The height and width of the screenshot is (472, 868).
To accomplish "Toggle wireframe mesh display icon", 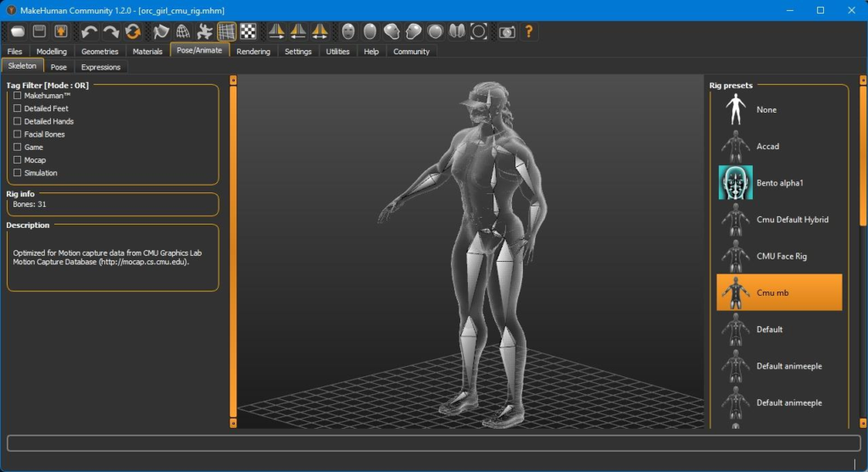I will point(183,31).
